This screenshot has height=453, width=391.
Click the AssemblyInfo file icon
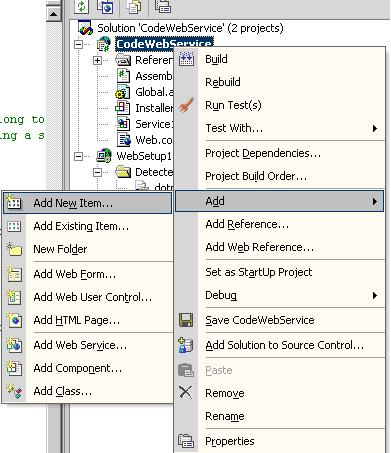coord(123,76)
